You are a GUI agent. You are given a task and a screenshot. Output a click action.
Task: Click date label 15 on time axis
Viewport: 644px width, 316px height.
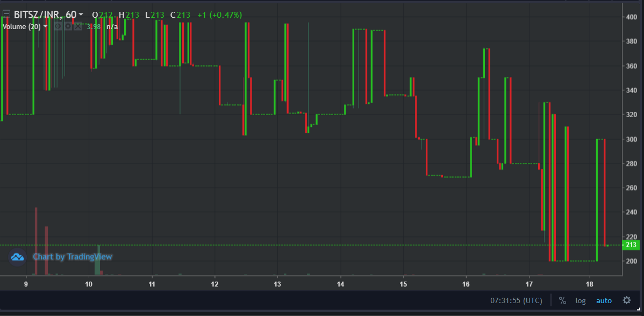click(403, 284)
